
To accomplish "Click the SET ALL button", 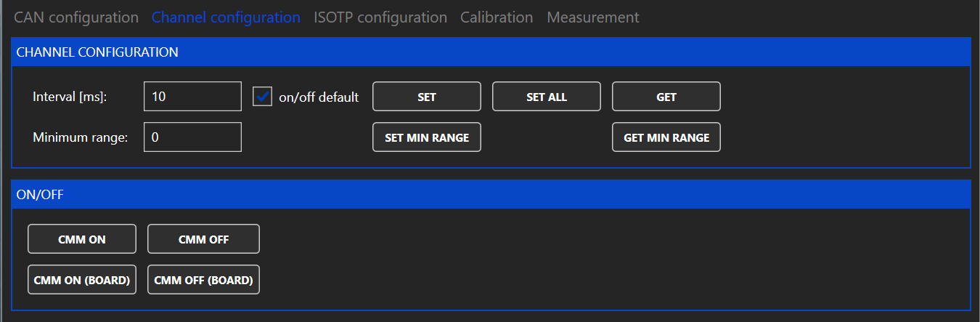I will click(547, 97).
